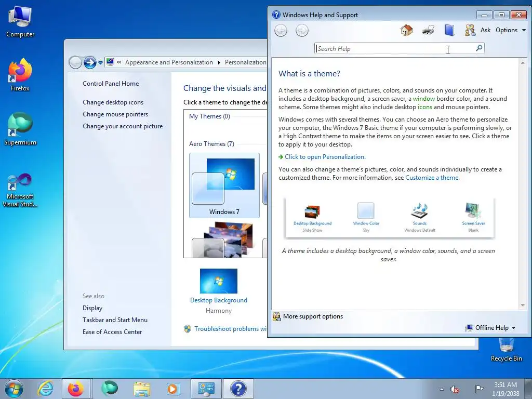
Task: Select the Firefox desktop shortcut
Action: (20, 75)
